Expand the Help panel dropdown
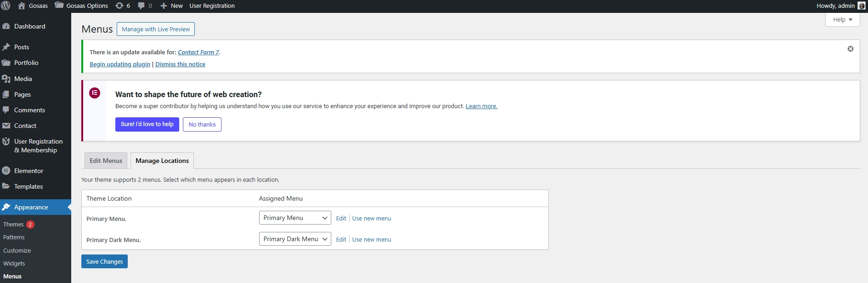Viewport: 868px width, 283px height. pos(842,20)
